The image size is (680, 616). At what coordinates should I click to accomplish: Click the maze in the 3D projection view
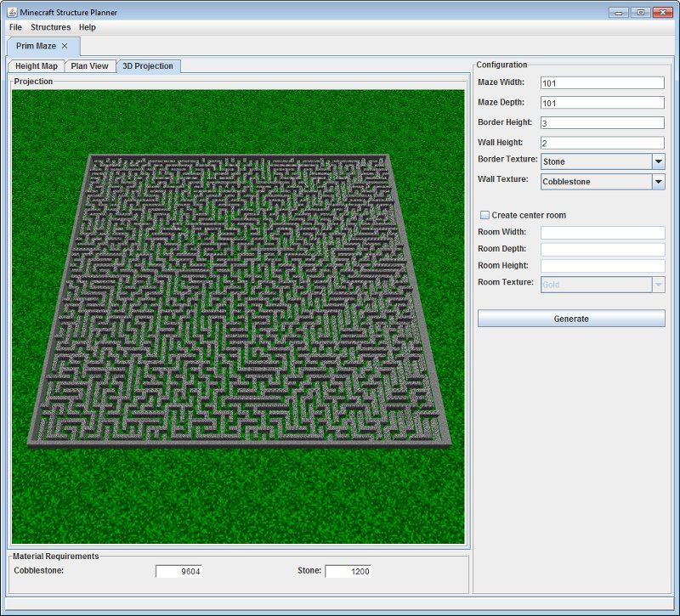tap(238, 297)
